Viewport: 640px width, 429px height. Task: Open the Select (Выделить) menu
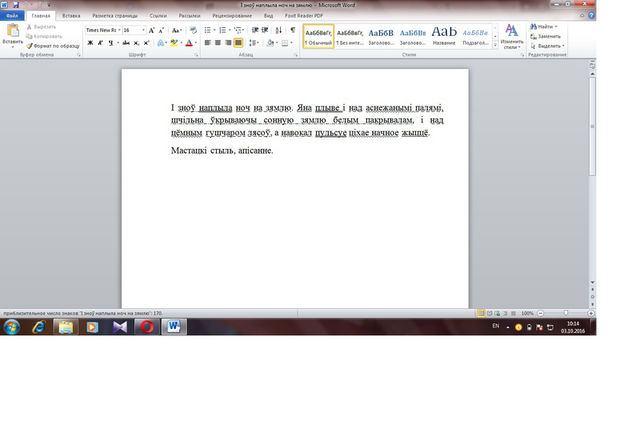[547, 46]
